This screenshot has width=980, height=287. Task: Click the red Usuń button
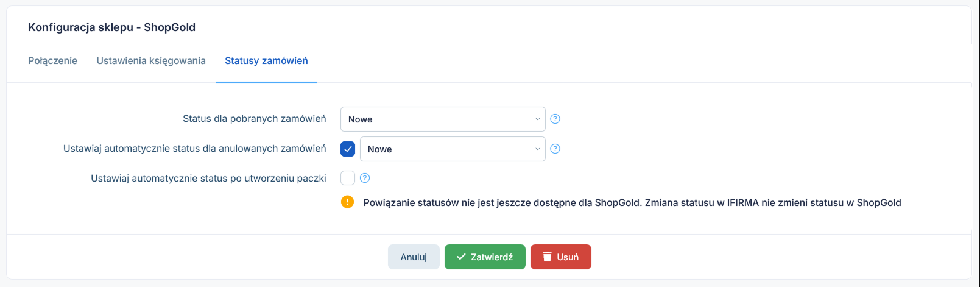(560, 257)
